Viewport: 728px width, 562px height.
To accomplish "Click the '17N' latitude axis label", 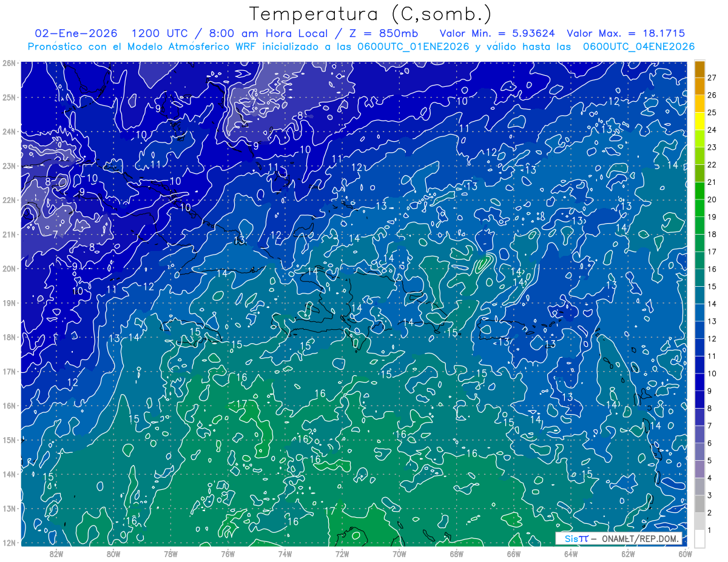I will pyautogui.click(x=8, y=371).
